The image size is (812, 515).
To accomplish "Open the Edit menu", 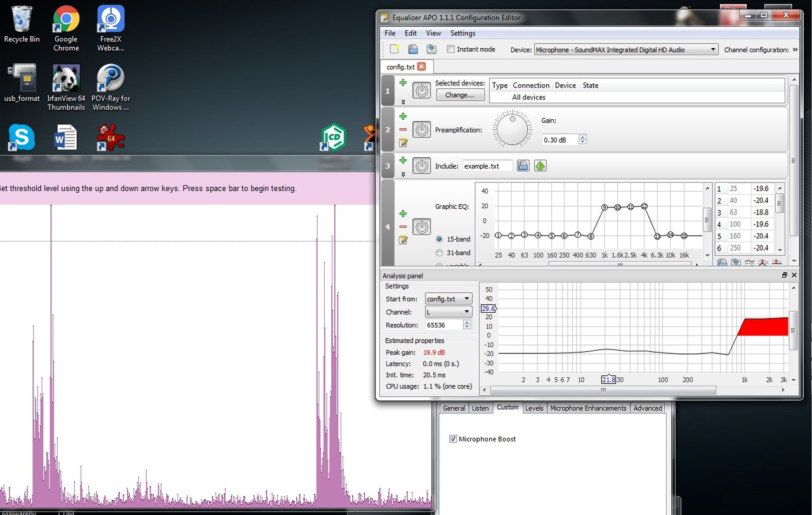I will (411, 33).
